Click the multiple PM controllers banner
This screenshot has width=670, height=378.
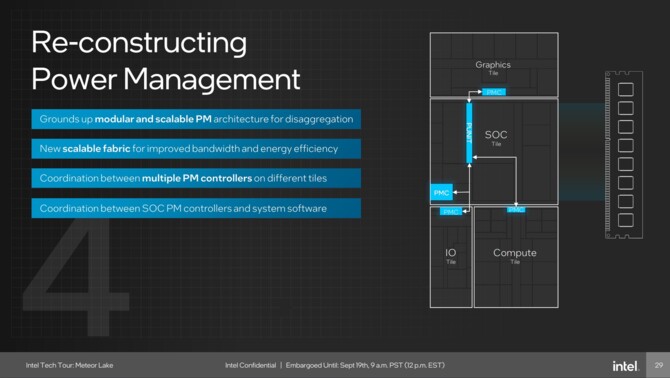coord(196,178)
